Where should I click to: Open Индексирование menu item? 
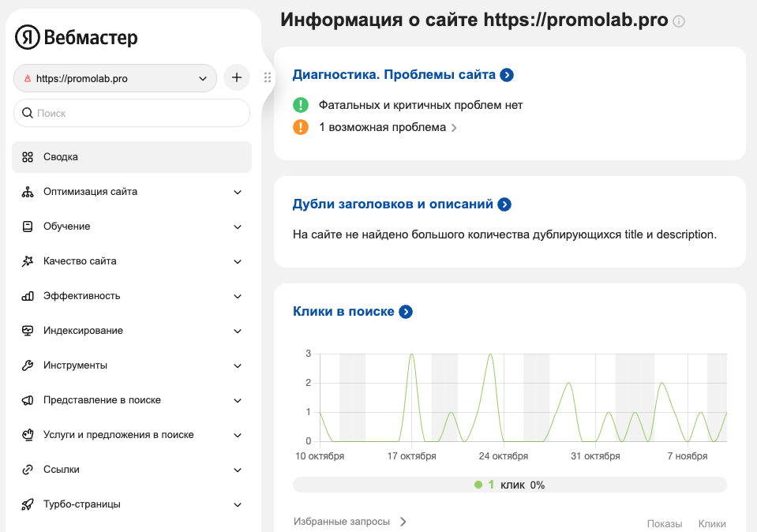132,331
